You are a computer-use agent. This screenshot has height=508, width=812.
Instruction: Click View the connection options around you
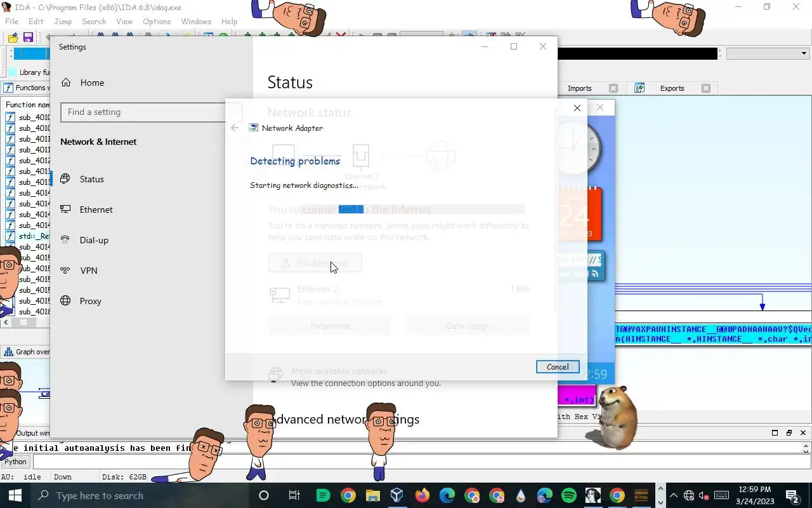[366, 384]
